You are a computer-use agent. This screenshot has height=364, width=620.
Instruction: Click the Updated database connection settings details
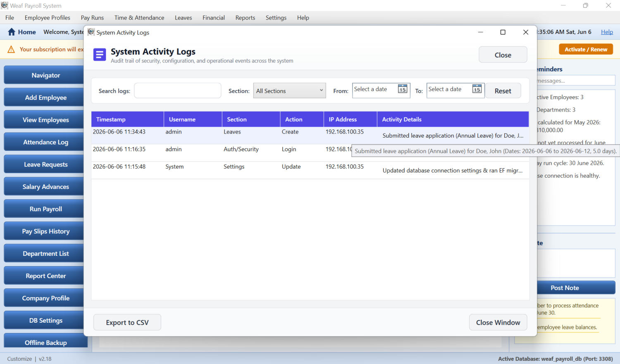tap(452, 170)
